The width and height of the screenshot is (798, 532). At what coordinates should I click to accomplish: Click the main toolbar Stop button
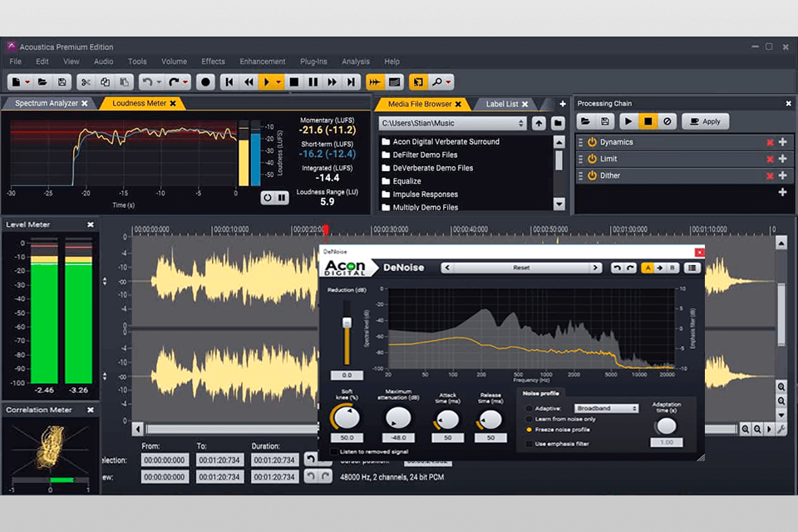tap(293, 82)
